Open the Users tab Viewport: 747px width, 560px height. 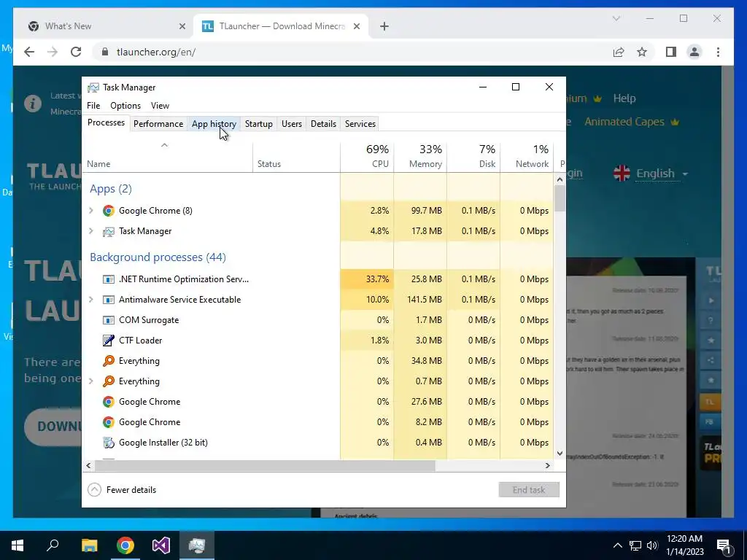coord(292,124)
